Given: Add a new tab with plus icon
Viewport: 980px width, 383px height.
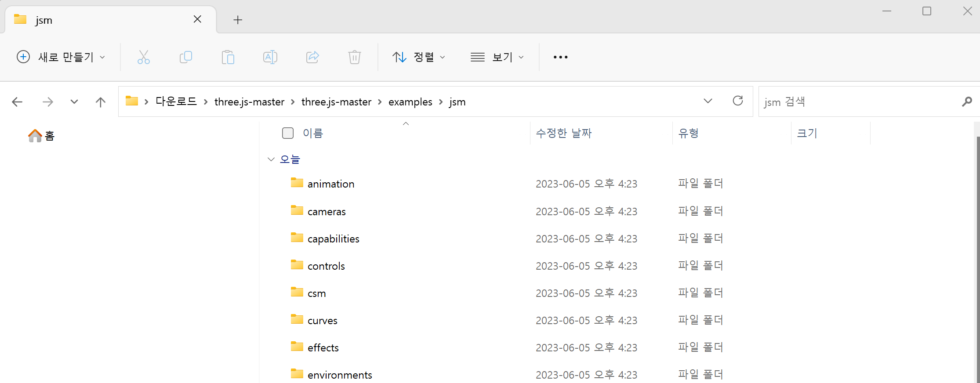Looking at the screenshot, I should coord(238,20).
